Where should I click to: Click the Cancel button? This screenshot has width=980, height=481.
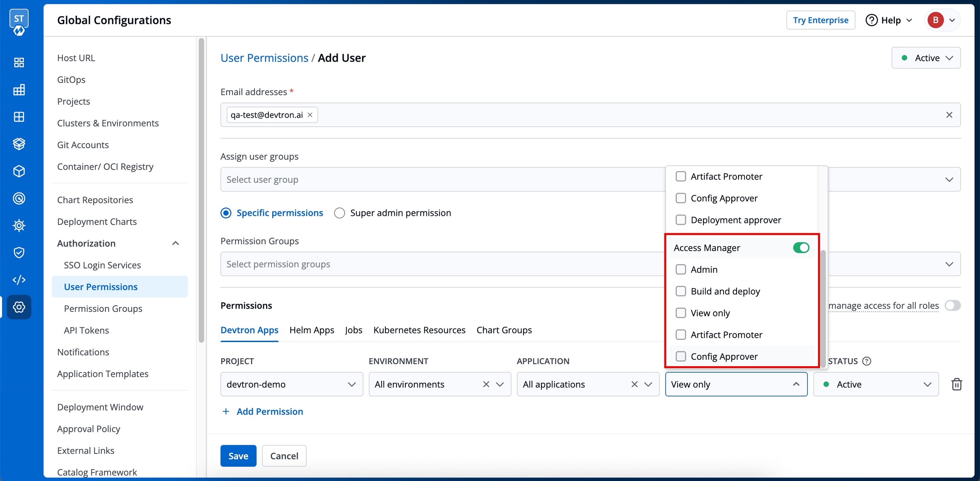(284, 456)
